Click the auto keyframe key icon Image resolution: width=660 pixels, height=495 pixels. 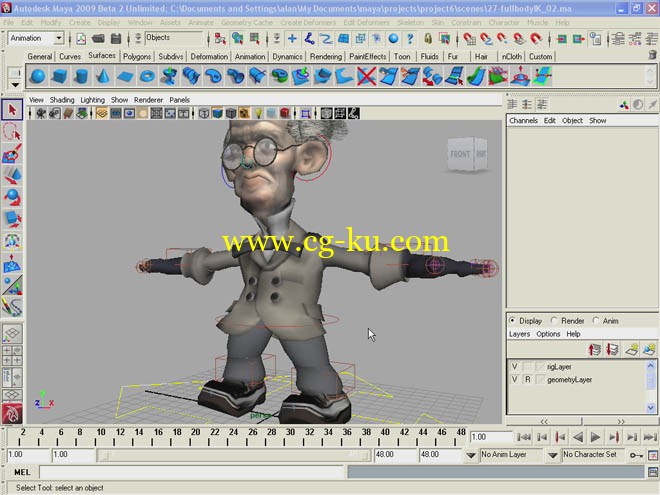pos(636,455)
